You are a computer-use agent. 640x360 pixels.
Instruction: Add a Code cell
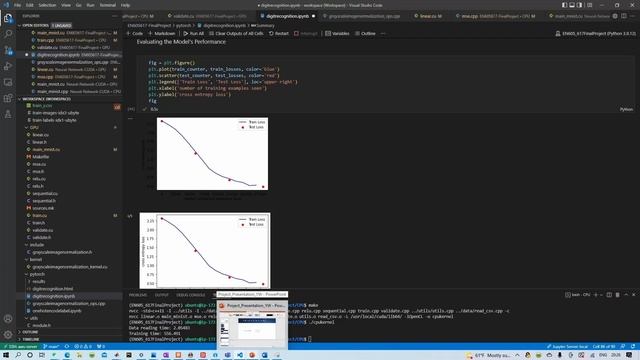[134, 33]
